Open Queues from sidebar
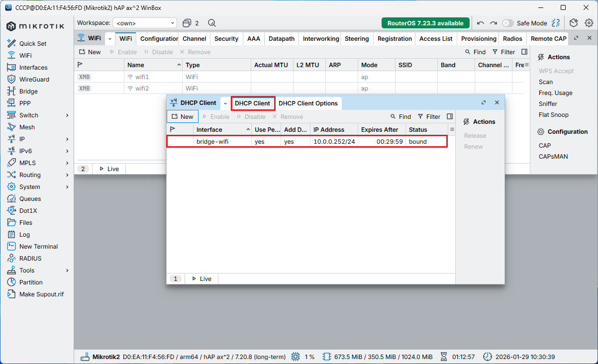Image resolution: width=598 pixels, height=364 pixels. click(30, 199)
